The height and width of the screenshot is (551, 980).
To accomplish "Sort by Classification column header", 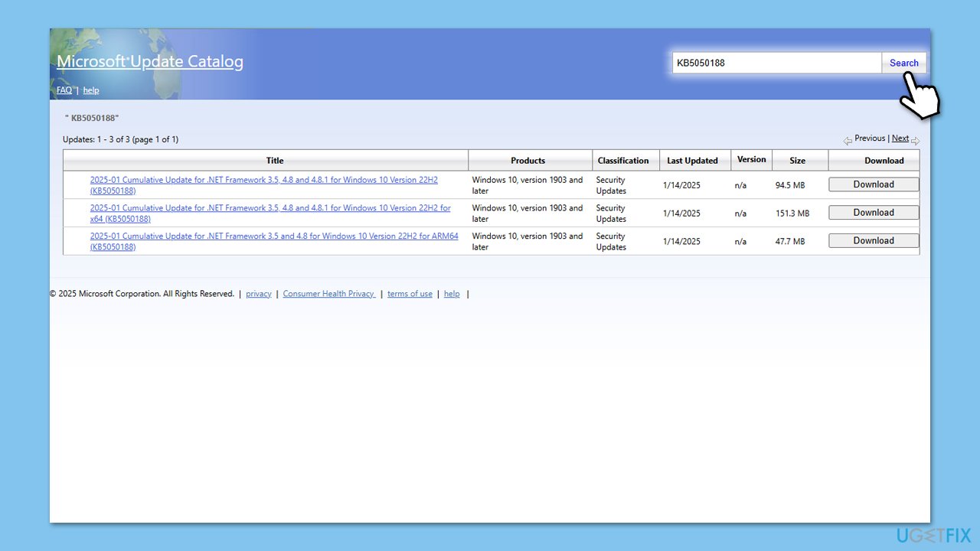I will (x=623, y=161).
